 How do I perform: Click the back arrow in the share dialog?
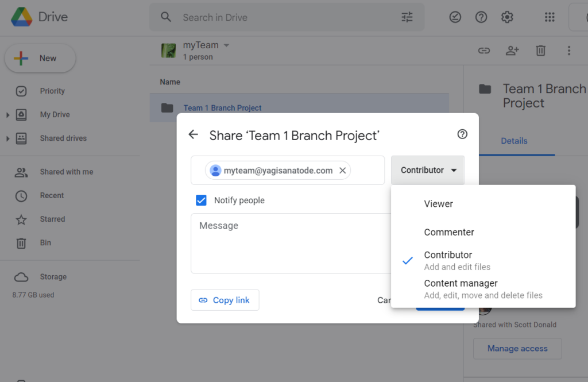pyautogui.click(x=194, y=134)
